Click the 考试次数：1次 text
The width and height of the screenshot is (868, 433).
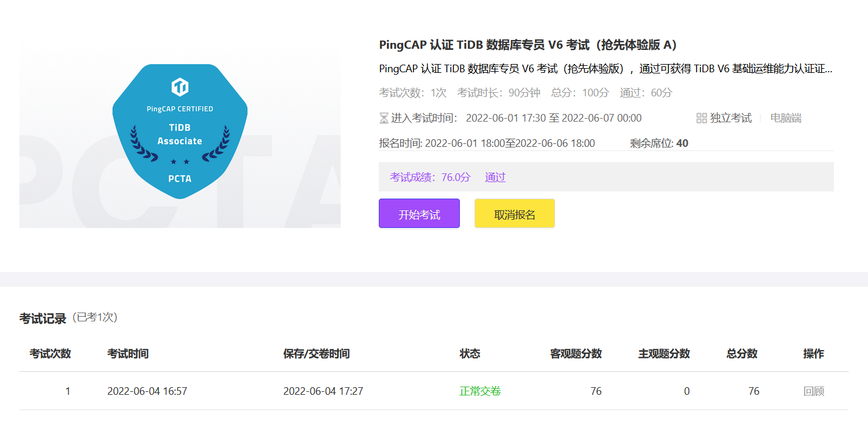[x=413, y=93]
